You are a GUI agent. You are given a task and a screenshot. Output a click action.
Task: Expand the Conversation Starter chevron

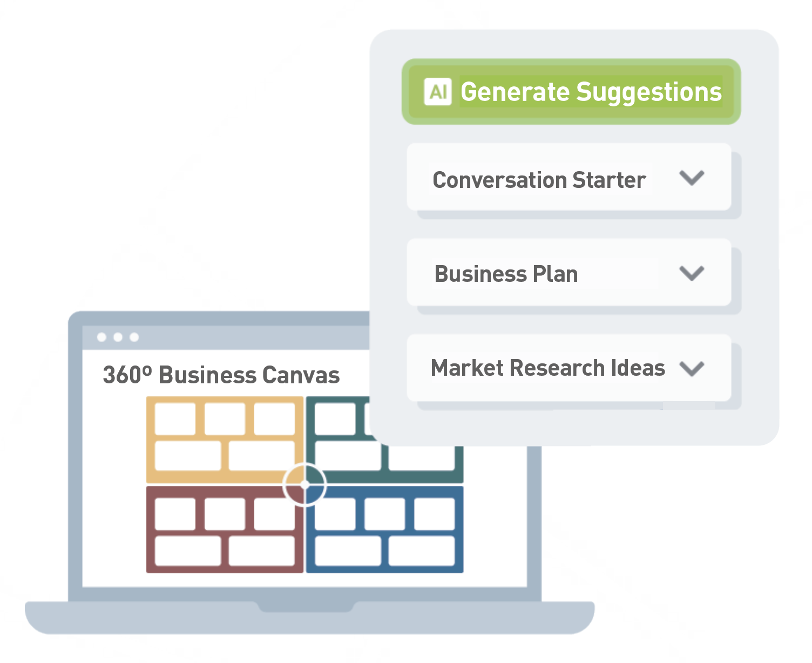tap(692, 178)
